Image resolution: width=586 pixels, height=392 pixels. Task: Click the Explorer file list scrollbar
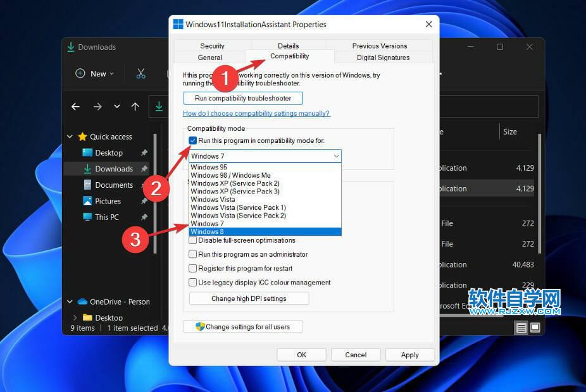click(x=539, y=194)
